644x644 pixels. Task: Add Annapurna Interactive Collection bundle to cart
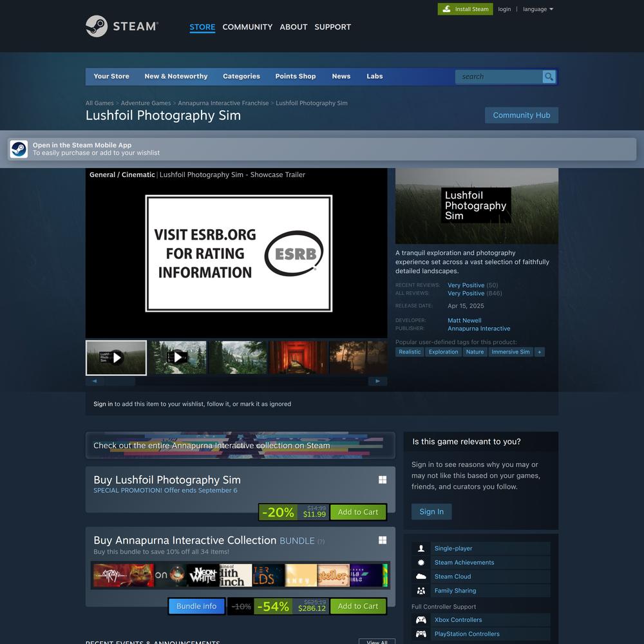tap(357, 606)
